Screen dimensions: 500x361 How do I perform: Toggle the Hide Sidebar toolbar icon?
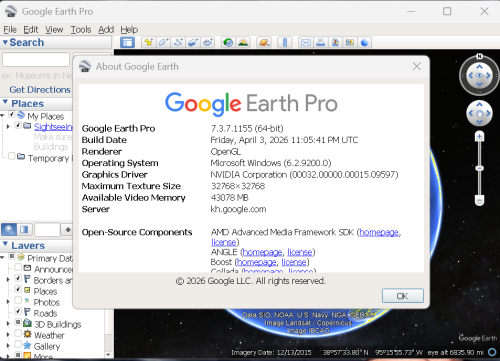click(127, 43)
